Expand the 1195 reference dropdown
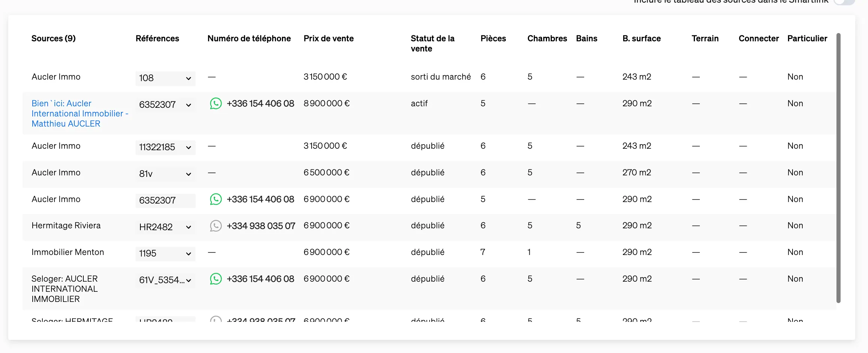The width and height of the screenshot is (868, 353). pos(166,253)
